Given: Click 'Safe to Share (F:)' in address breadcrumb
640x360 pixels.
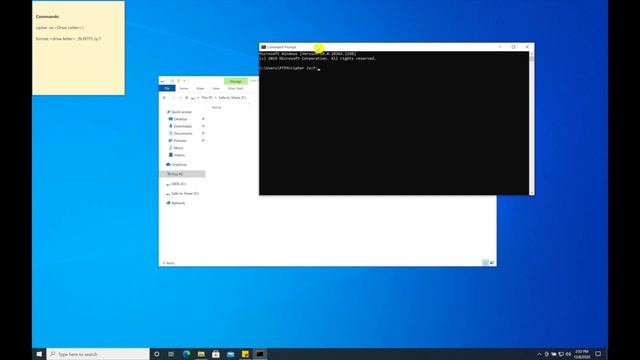Looking at the screenshot, I should point(232,98).
